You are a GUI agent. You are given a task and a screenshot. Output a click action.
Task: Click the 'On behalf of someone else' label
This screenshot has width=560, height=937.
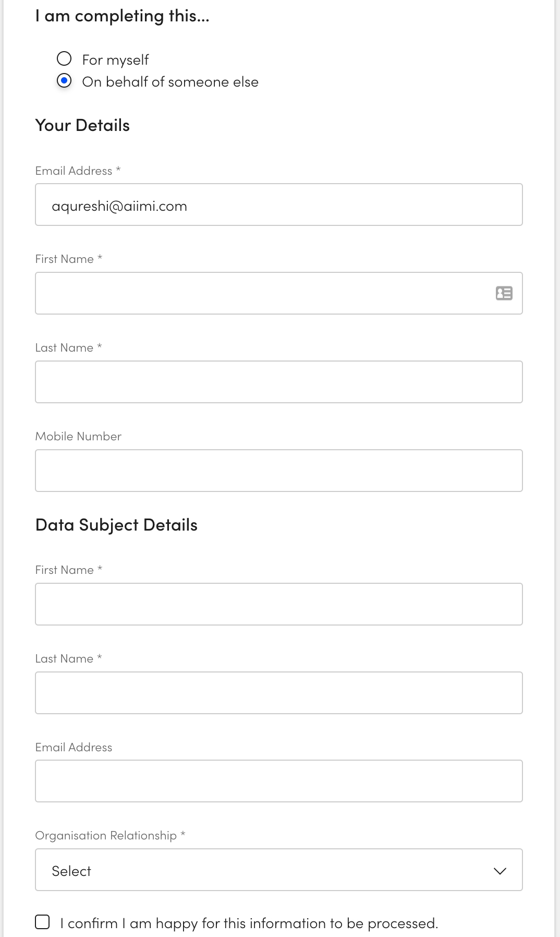pos(170,82)
